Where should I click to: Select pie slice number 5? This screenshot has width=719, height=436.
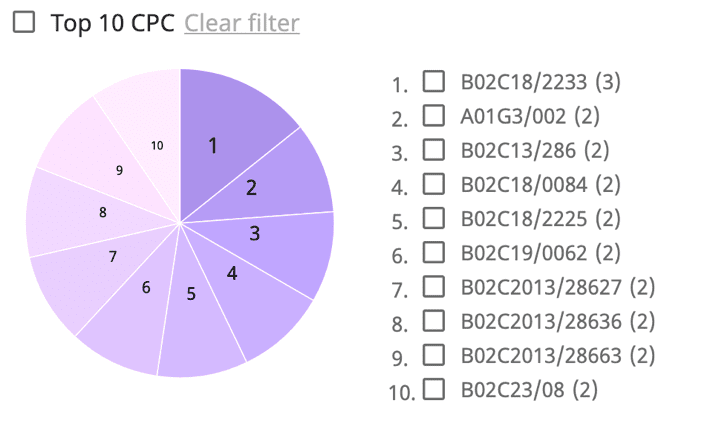pyautogui.click(x=195, y=305)
